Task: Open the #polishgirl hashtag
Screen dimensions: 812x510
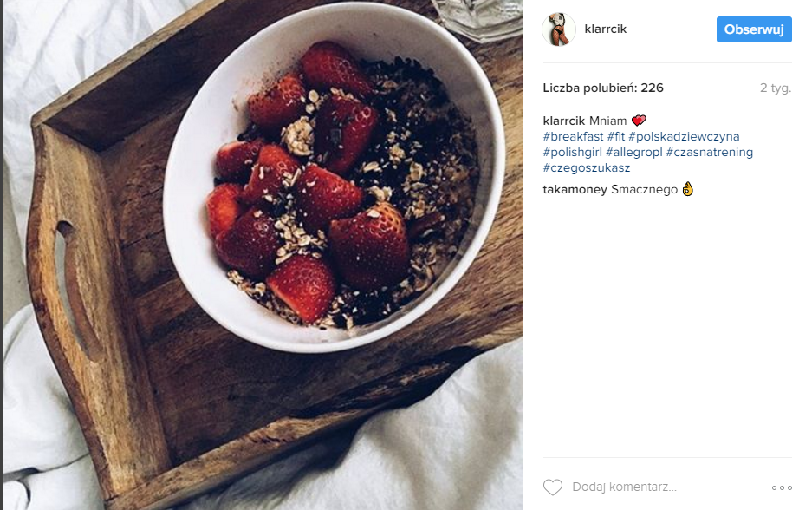Action: [x=572, y=152]
